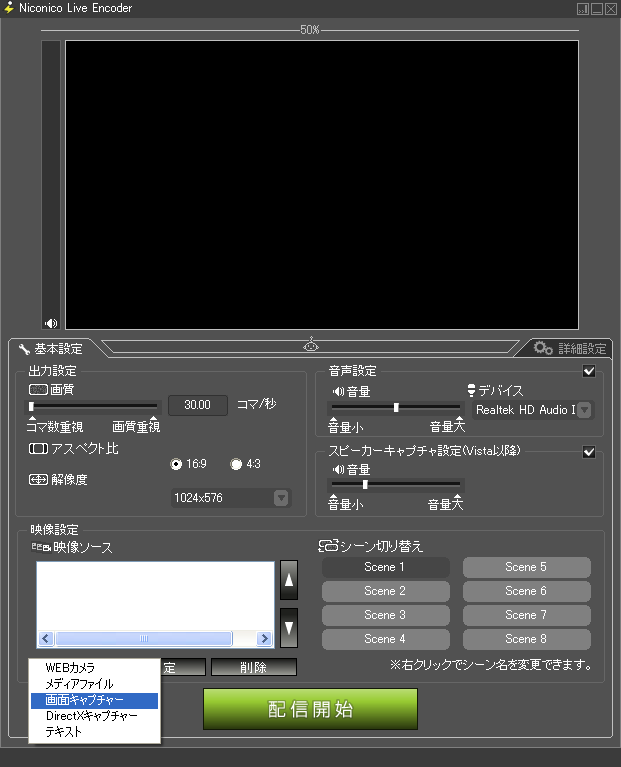The image size is (621, 767).
Task: Choose メディアファイル from the source menu
Action: 94,684
